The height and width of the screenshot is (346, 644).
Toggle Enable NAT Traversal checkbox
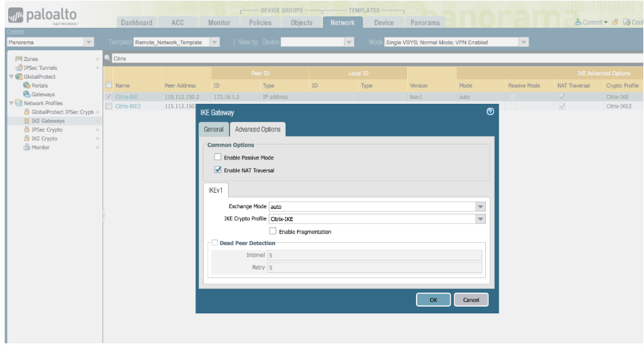tap(218, 170)
